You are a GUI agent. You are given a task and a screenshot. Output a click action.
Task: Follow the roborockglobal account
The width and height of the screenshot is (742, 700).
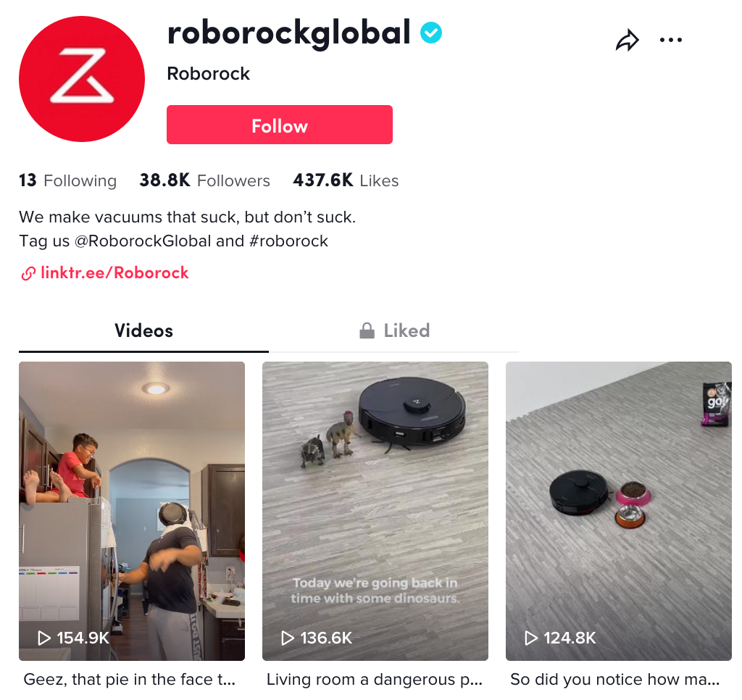pyautogui.click(x=280, y=125)
